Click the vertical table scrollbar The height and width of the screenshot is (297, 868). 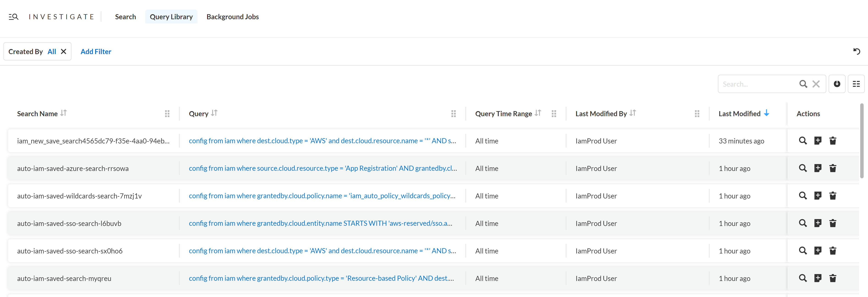point(862,140)
